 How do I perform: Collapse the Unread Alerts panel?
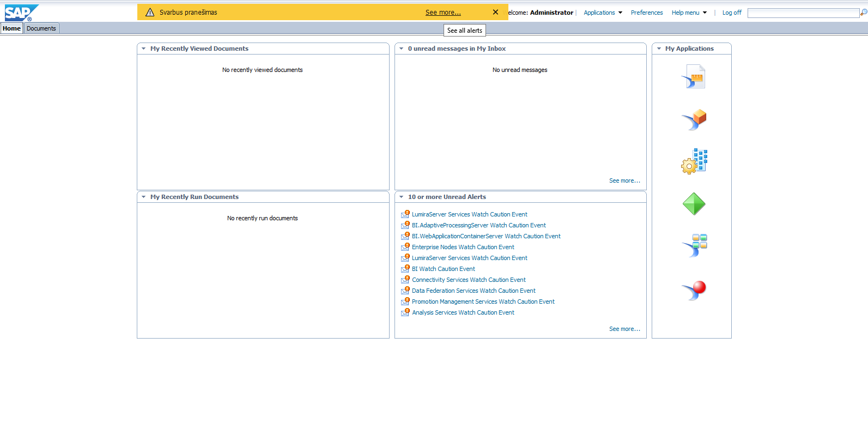pos(402,197)
